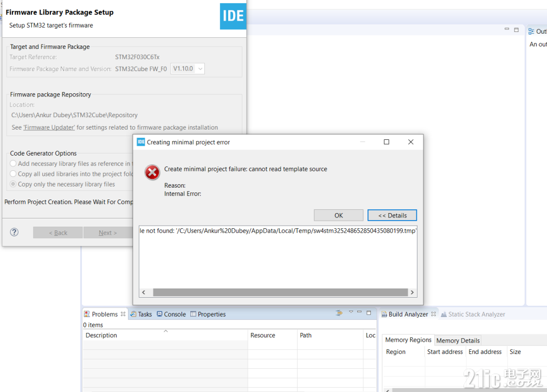Click the '0 items' label in Problems
The height and width of the screenshot is (392, 547).
tap(93, 325)
